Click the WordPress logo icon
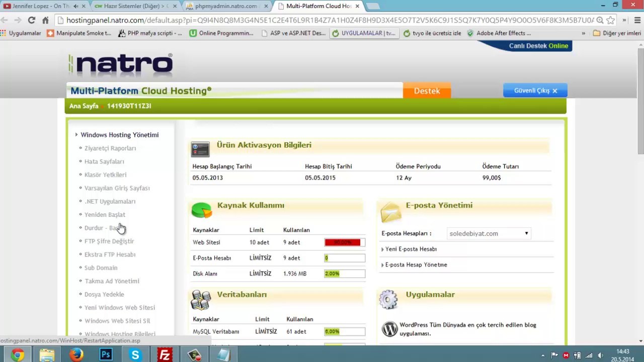The height and width of the screenshot is (362, 644). pyautogui.click(x=389, y=329)
